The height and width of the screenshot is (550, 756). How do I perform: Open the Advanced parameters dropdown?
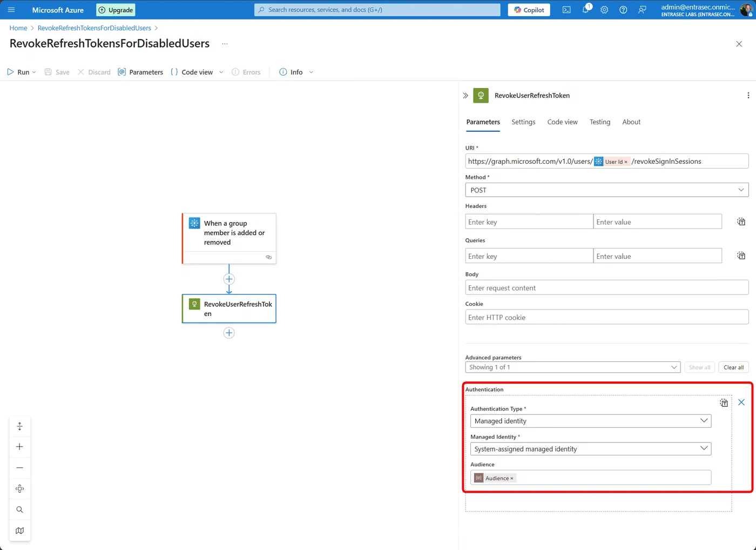tap(573, 367)
